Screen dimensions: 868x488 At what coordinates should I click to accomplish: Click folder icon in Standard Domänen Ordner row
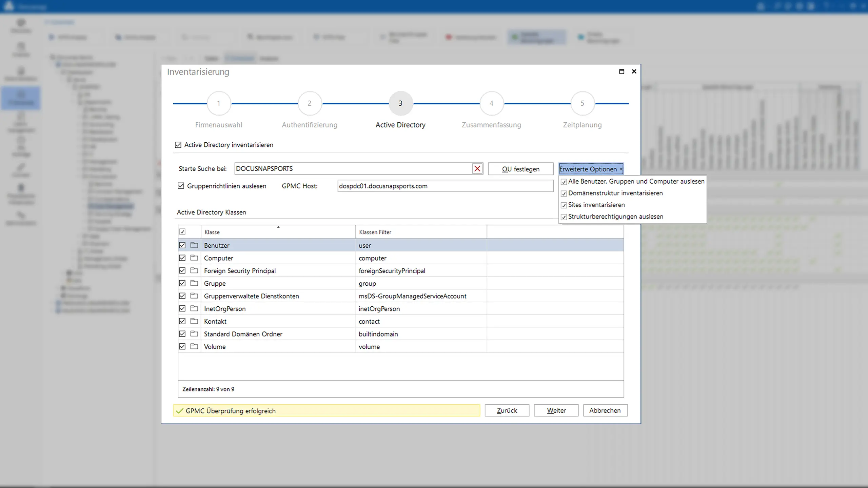(x=194, y=334)
